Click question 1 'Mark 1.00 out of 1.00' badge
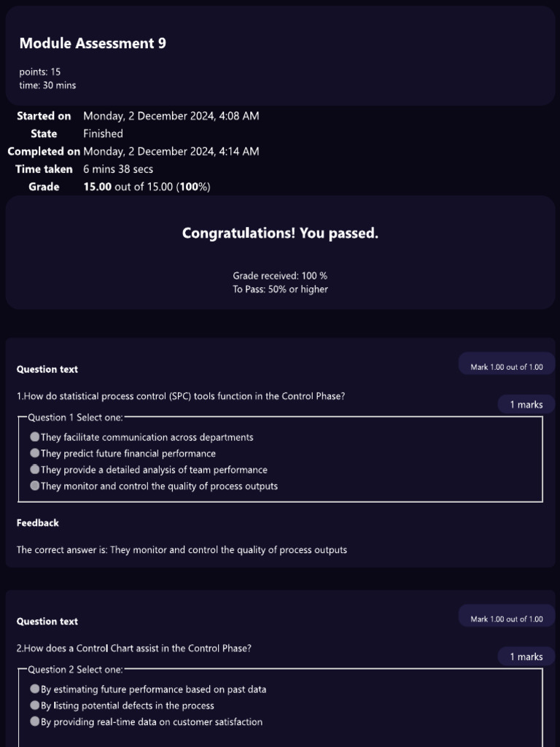 tap(507, 367)
